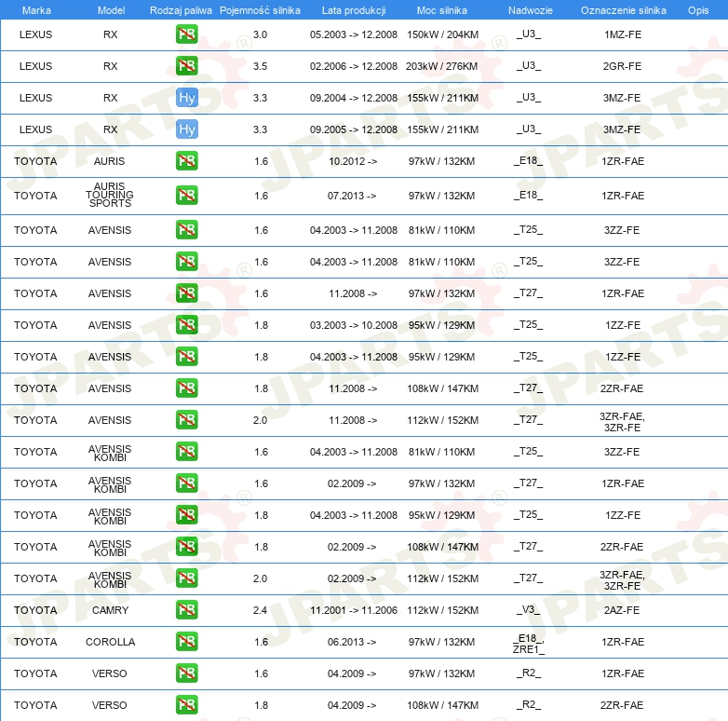Click the production date 03.2003 -> 10.2008
This screenshot has height=721, width=728.
tap(354, 325)
